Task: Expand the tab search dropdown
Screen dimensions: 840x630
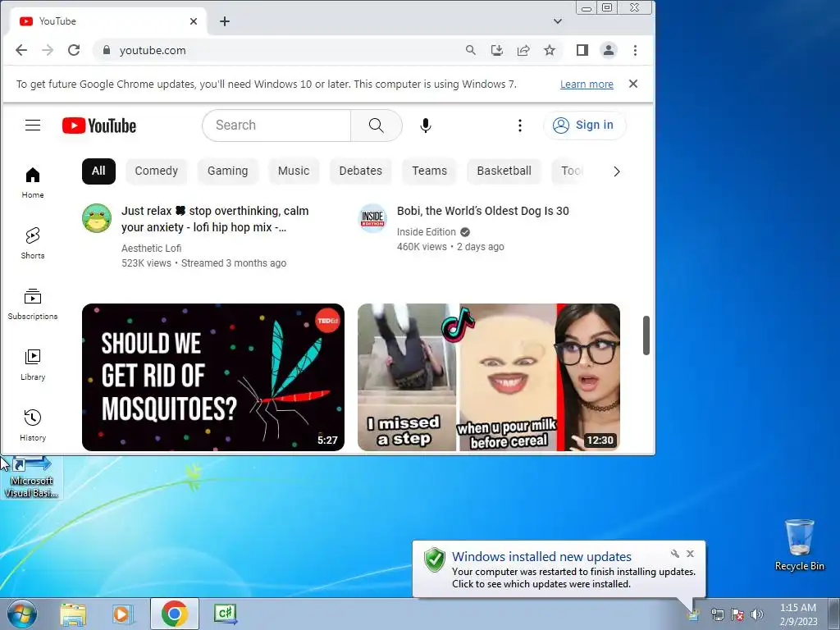Action: coord(558,21)
